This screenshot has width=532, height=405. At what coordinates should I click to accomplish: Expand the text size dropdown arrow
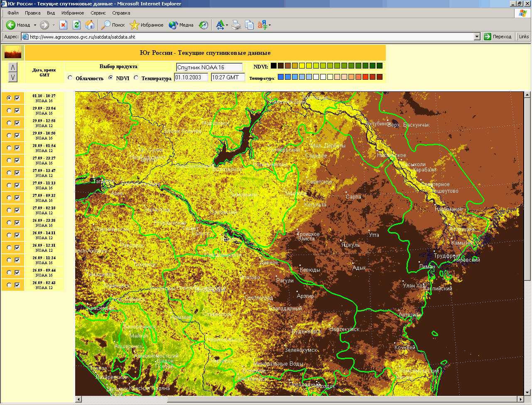click(x=227, y=25)
